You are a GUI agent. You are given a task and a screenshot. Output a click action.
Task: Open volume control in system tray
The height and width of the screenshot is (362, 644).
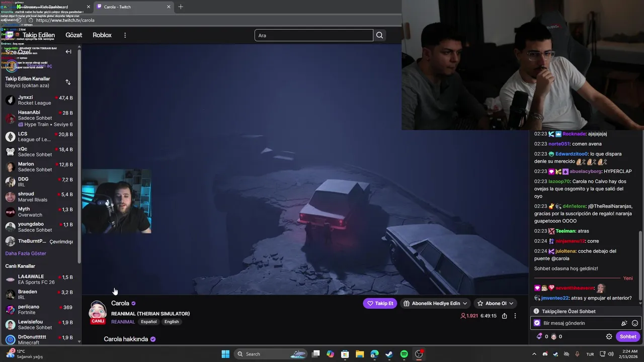pyautogui.click(x=611, y=354)
